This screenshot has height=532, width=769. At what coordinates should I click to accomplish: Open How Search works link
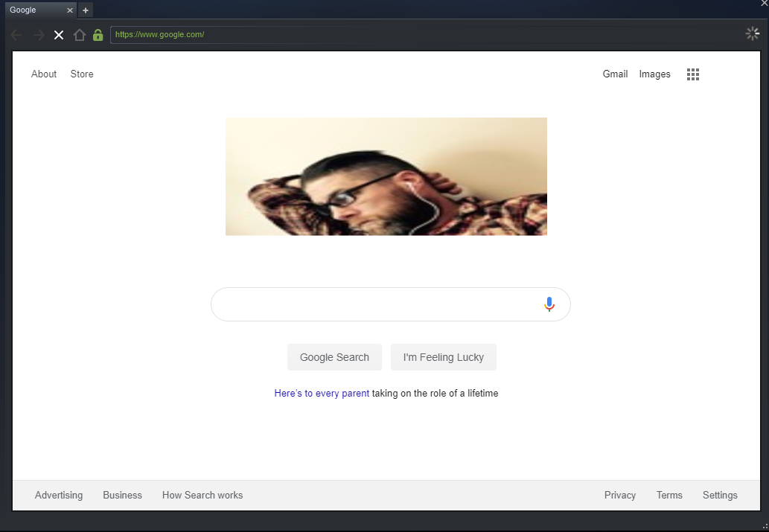point(202,496)
